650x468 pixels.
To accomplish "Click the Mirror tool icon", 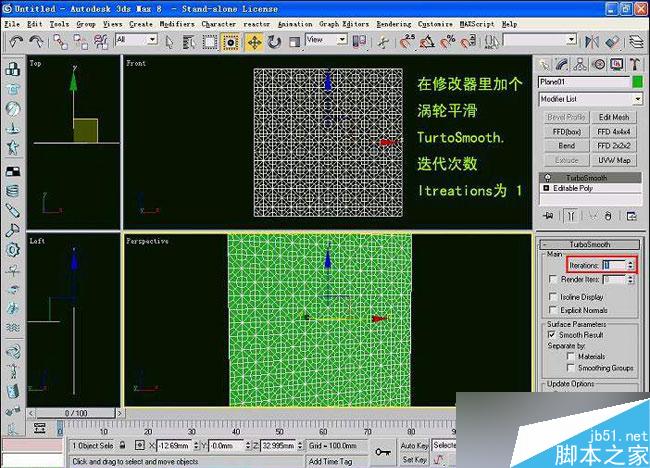I will [x=592, y=41].
